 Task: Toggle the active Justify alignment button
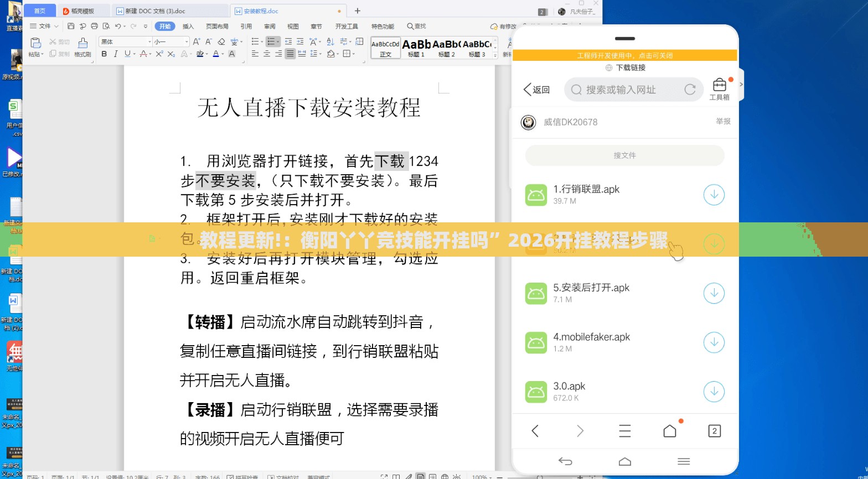pyautogui.click(x=290, y=54)
